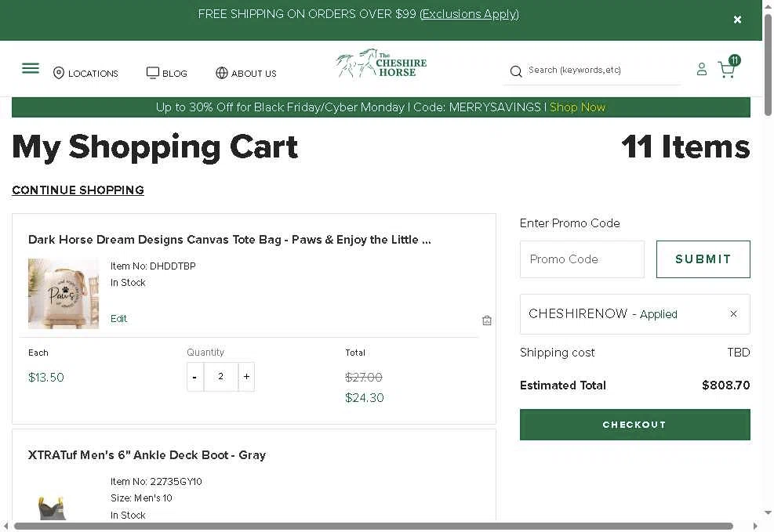Click the Size: Men's 10 text
This screenshot has height=532, width=774.
click(x=141, y=498)
